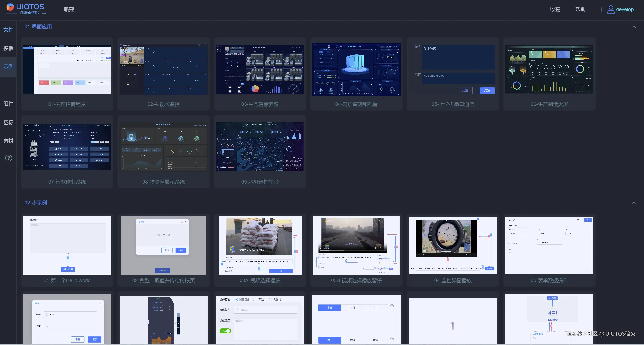
Task: Select the 滚动页 radio option
Action: (x=255, y=299)
